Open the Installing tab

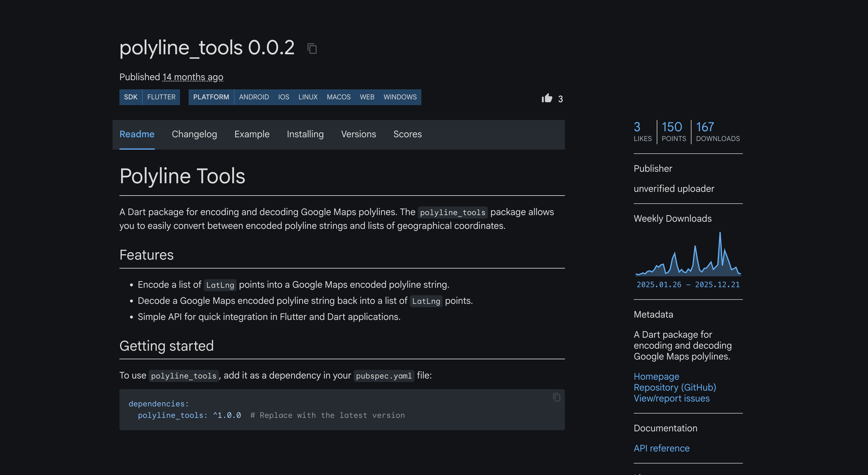(305, 134)
